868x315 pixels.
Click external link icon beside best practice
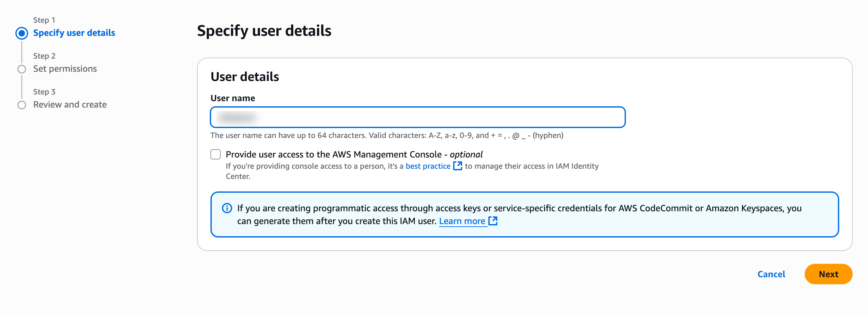click(457, 166)
